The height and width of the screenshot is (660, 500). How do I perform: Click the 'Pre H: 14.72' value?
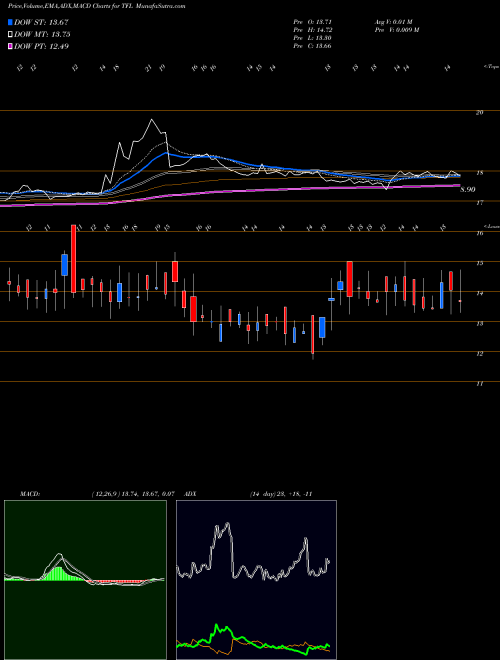click(314, 29)
